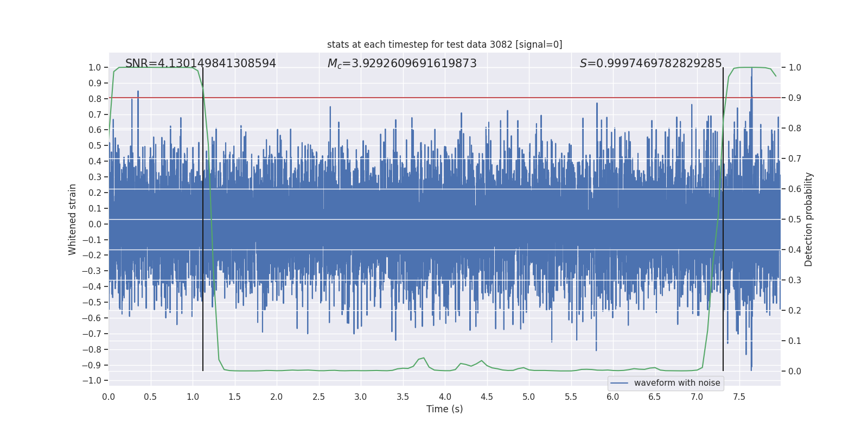The image size is (868, 434).
Task: Click the 4.0 tick label on time axis
Action: [445, 397]
